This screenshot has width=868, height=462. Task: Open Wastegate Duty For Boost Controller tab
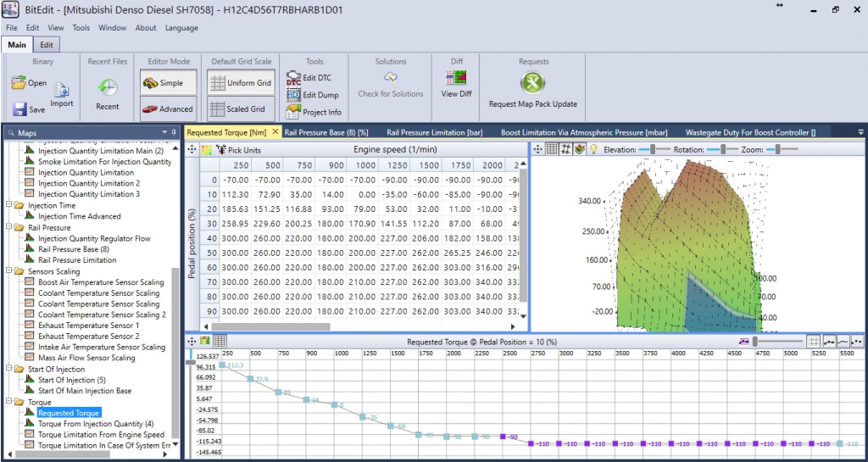(x=751, y=132)
